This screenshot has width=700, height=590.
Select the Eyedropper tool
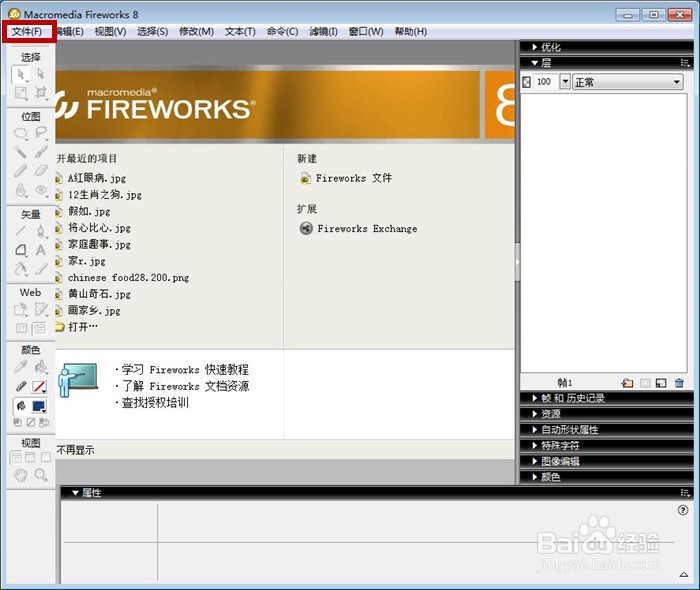21,367
